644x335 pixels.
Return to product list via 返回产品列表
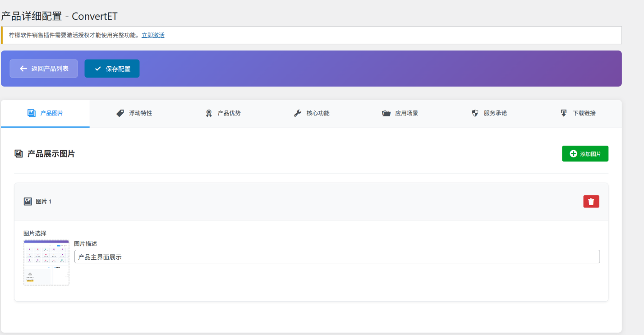pos(44,69)
